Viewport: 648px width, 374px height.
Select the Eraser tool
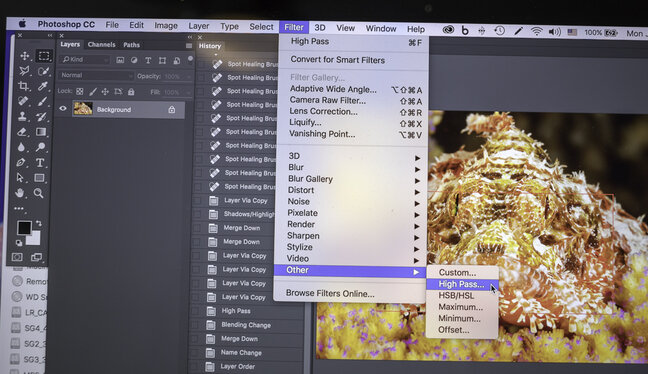(22, 132)
